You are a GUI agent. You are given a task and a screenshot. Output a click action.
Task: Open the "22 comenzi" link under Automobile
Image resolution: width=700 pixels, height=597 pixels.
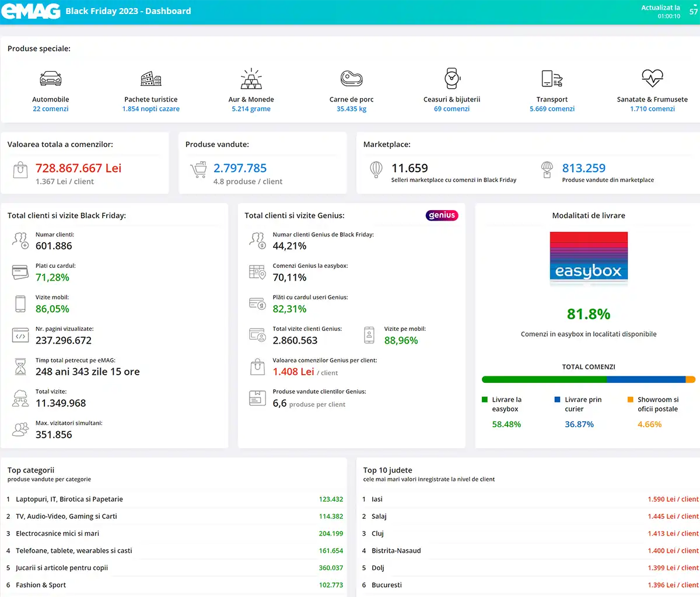[51, 109]
